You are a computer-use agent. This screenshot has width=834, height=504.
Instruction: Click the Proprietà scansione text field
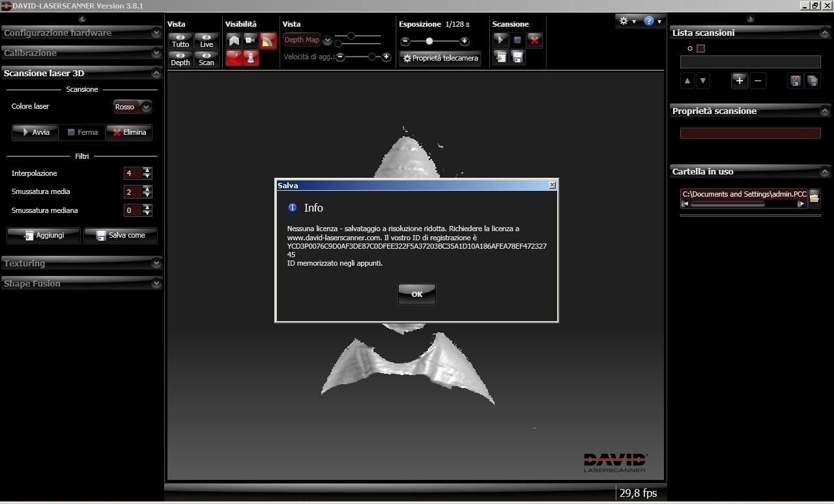pyautogui.click(x=750, y=133)
